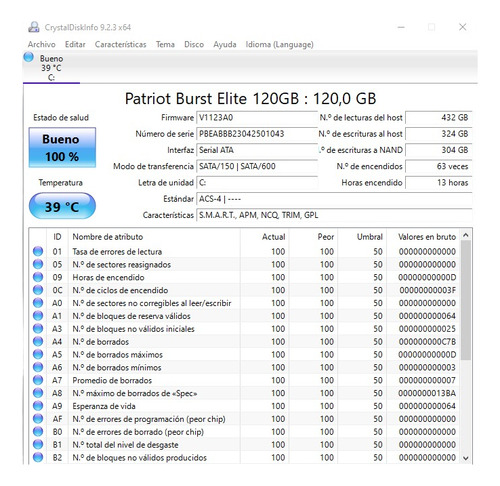The width and height of the screenshot is (500, 486).
Task: Click status orb for attribute 09 Horas de encendido
Action: pyautogui.click(x=38, y=277)
